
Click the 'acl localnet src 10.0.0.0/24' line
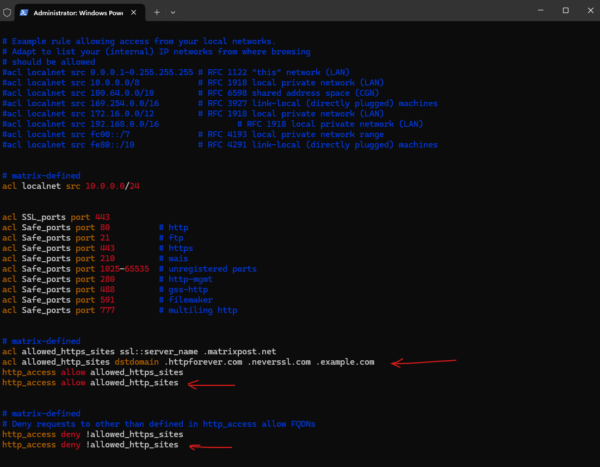[71, 186]
